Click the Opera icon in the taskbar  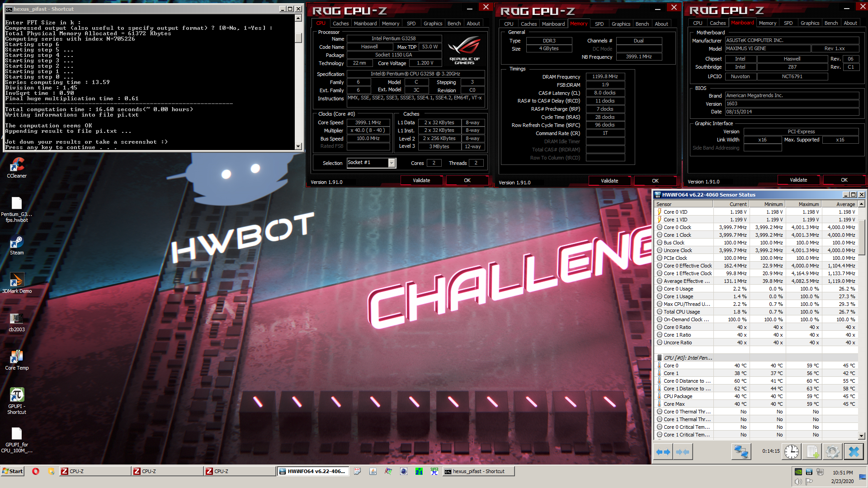click(x=36, y=471)
